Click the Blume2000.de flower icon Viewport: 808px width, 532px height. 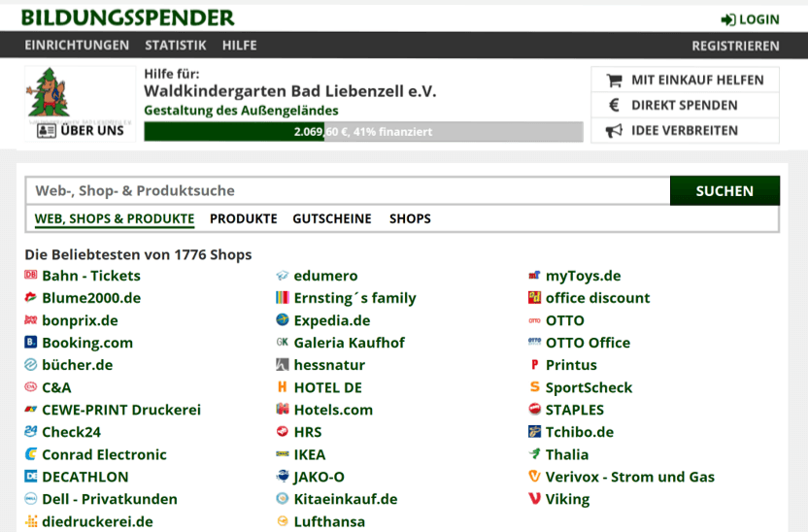(x=31, y=297)
